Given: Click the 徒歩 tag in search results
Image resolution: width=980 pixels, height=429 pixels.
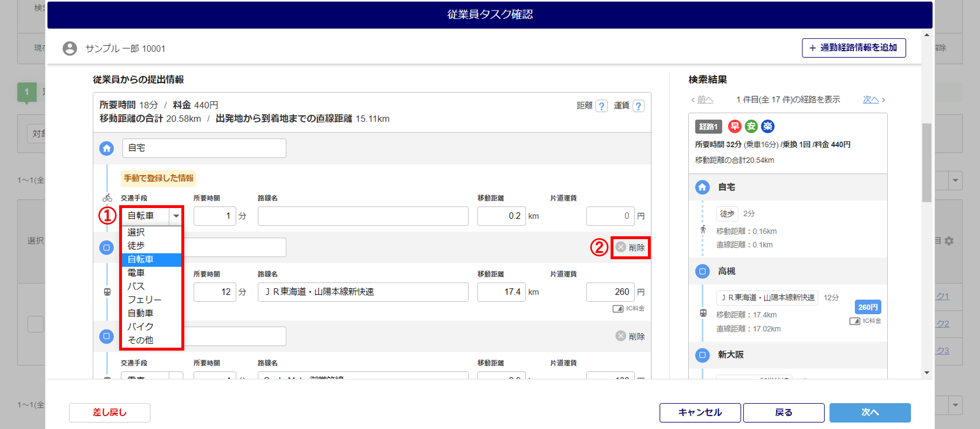Looking at the screenshot, I should point(727,214).
